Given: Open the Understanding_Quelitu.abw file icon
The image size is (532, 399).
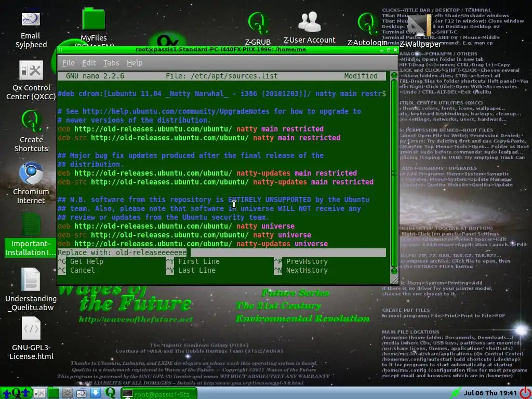Looking at the screenshot, I should 31,289.
